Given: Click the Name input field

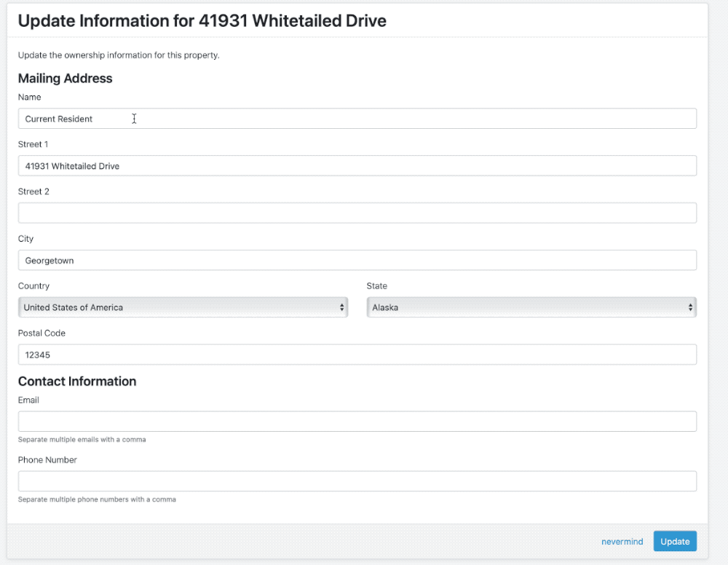Looking at the screenshot, I should [357, 119].
